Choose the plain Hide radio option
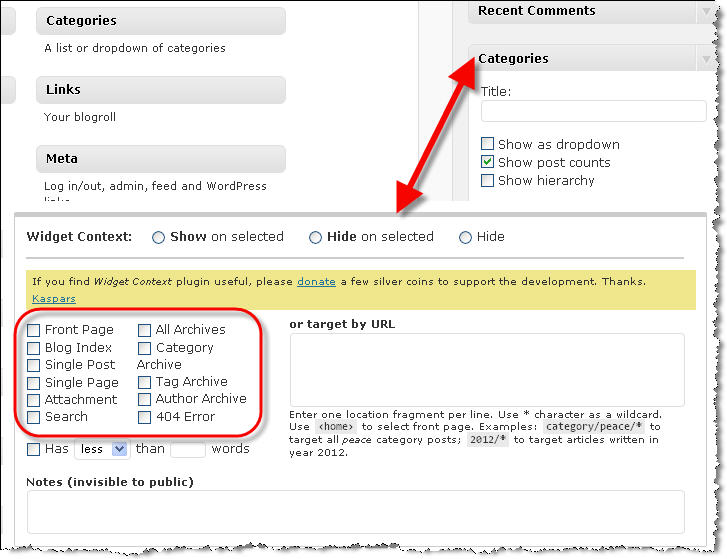This screenshot has width=727, height=559. [x=465, y=237]
